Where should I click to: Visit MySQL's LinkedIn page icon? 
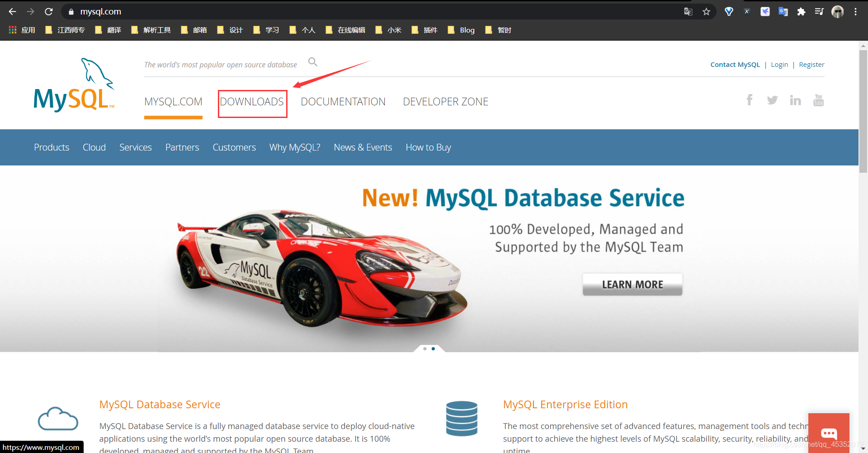pyautogui.click(x=795, y=100)
